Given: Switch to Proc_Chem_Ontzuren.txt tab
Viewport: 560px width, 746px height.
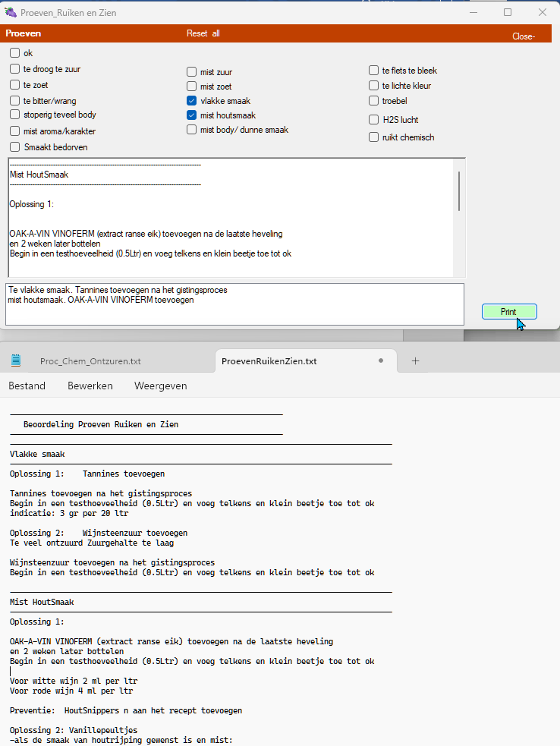Looking at the screenshot, I should coord(90,361).
